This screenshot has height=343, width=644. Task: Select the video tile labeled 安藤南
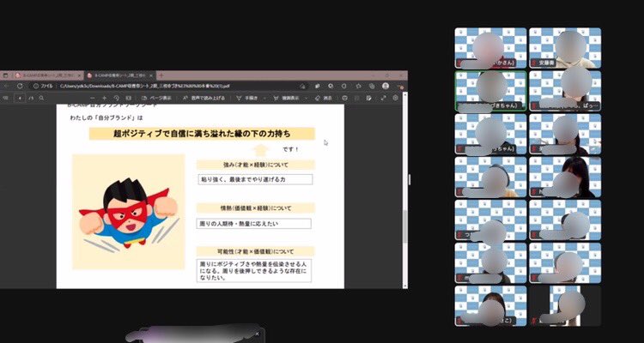coord(565,48)
